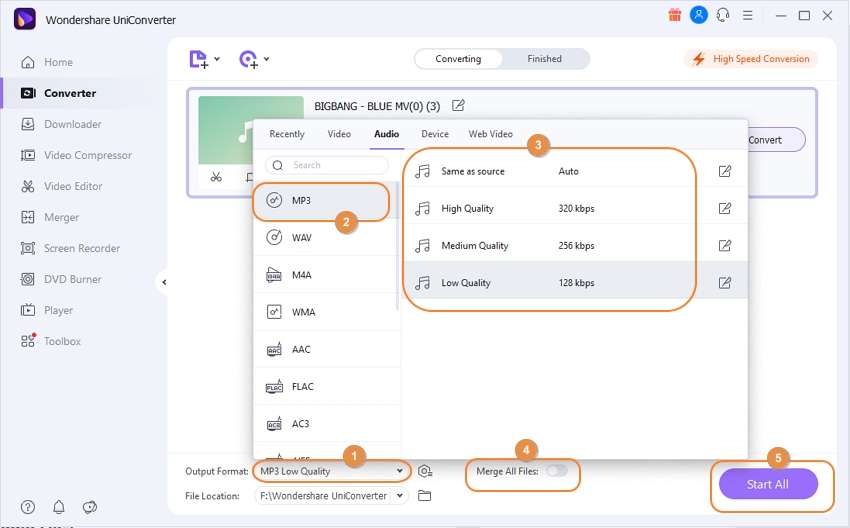The image size is (850, 528).
Task: Open the Video format tab
Action: [339, 134]
